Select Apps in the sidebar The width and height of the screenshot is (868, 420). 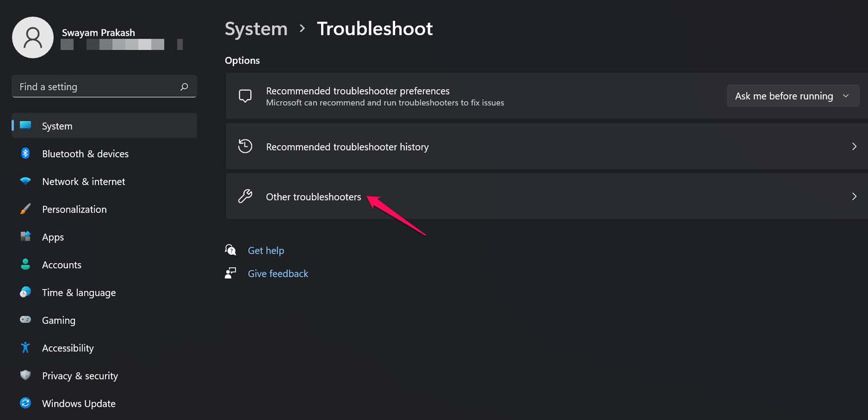coord(53,237)
